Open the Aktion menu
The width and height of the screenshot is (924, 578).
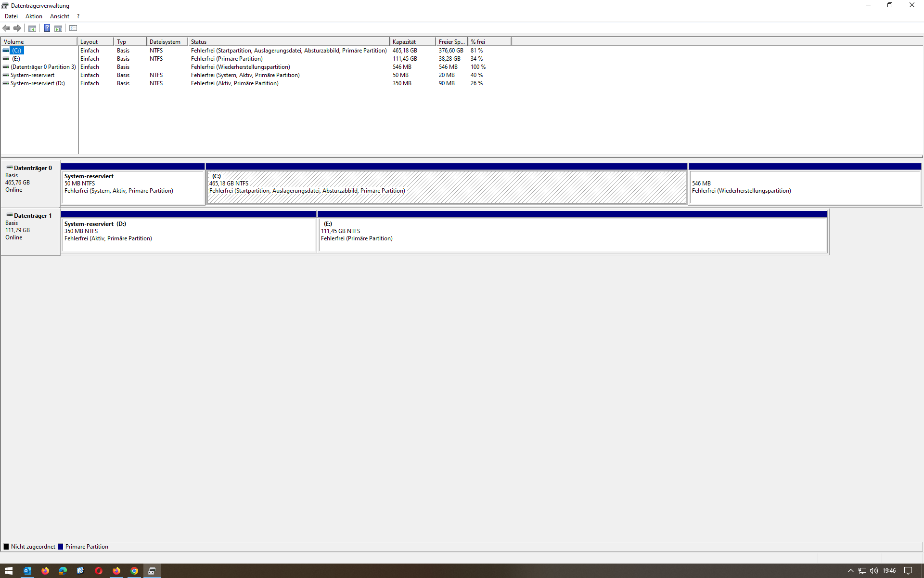click(x=34, y=16)
